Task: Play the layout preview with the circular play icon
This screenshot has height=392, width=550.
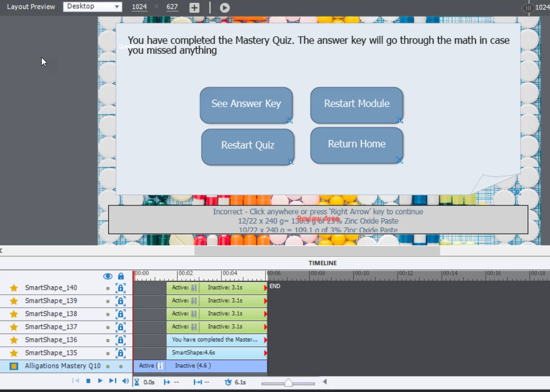Action: 224,7
